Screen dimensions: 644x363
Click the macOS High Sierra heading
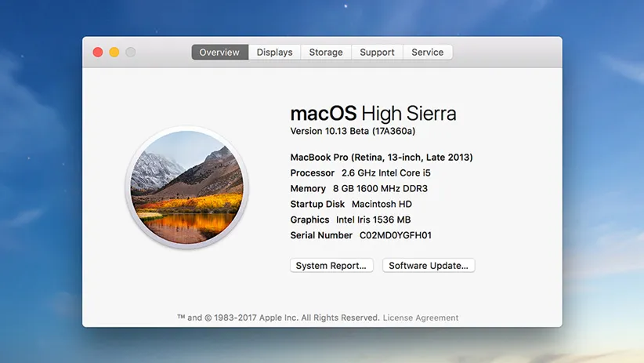[x=373, y=113]
